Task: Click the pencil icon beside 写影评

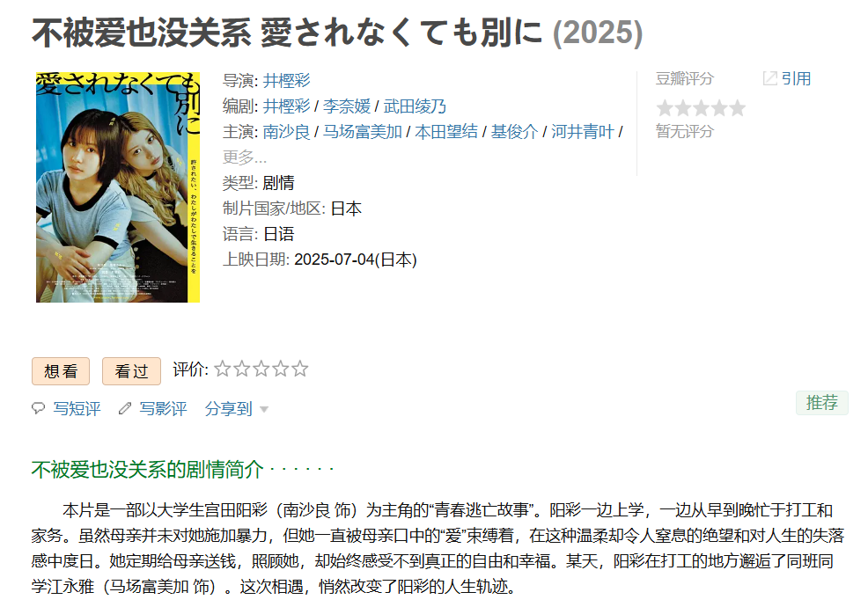Action: (124, 408)
